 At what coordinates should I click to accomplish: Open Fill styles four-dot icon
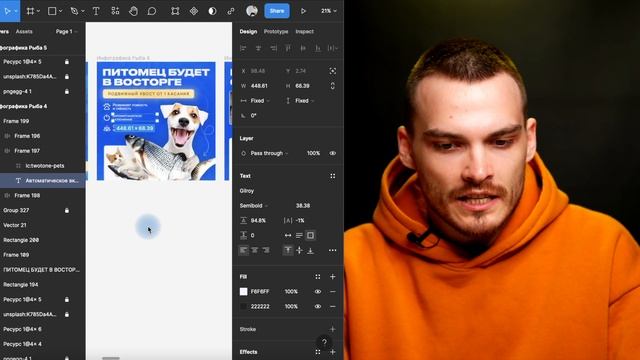[318, 277]
